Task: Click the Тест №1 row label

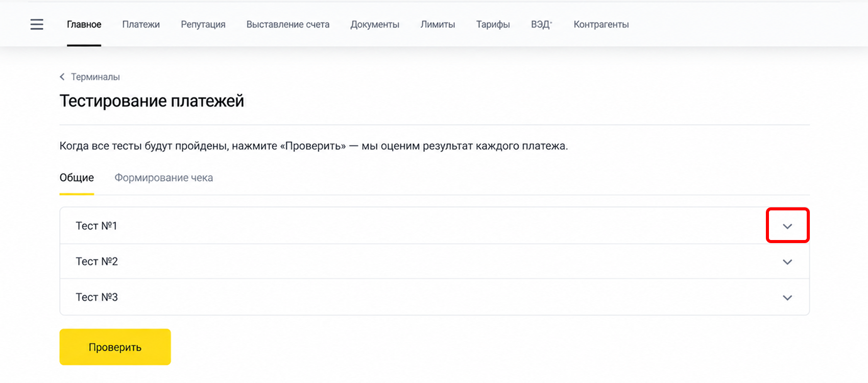Action: click(x=97, y=226)
